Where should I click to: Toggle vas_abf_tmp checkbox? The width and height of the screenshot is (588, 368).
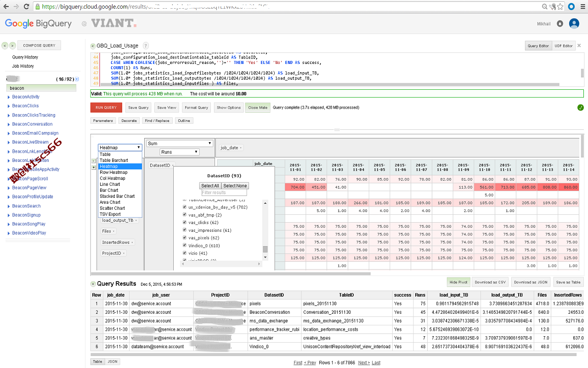pos(185,215)
